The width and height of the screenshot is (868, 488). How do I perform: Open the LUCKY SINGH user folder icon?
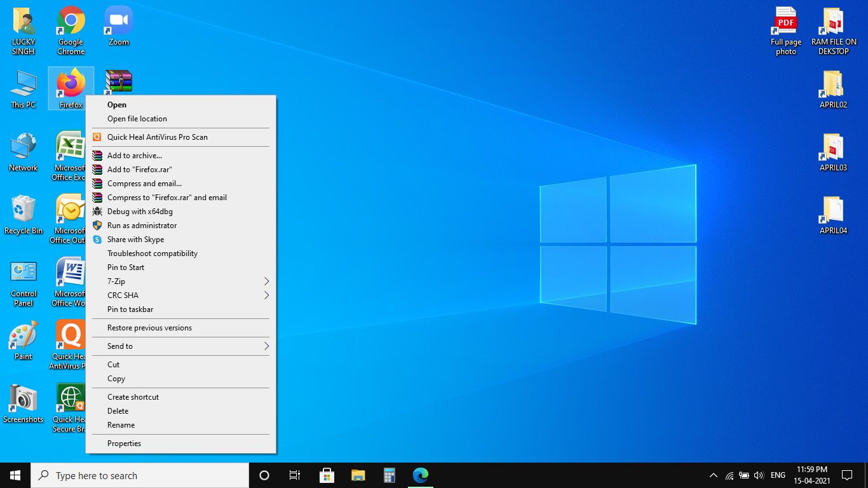24,30
